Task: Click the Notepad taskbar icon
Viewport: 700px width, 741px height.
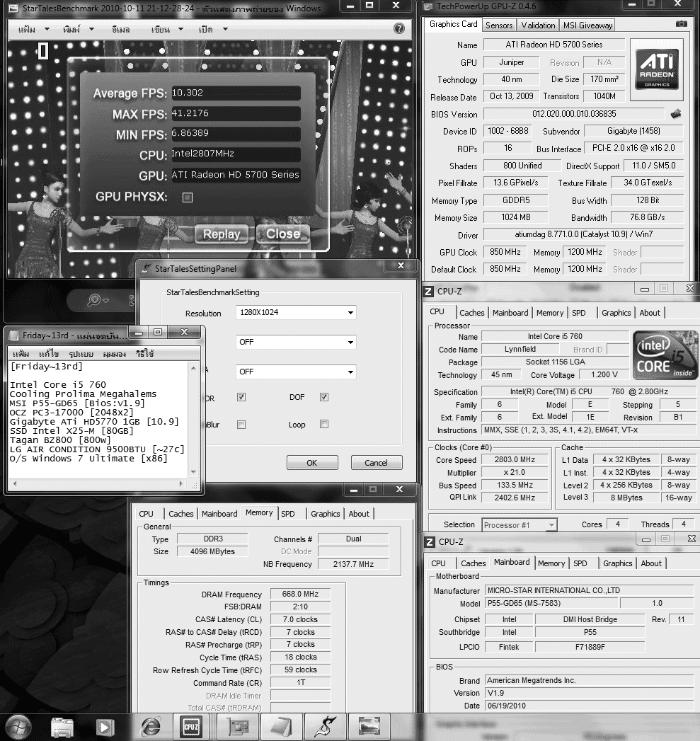Action: 281,727
